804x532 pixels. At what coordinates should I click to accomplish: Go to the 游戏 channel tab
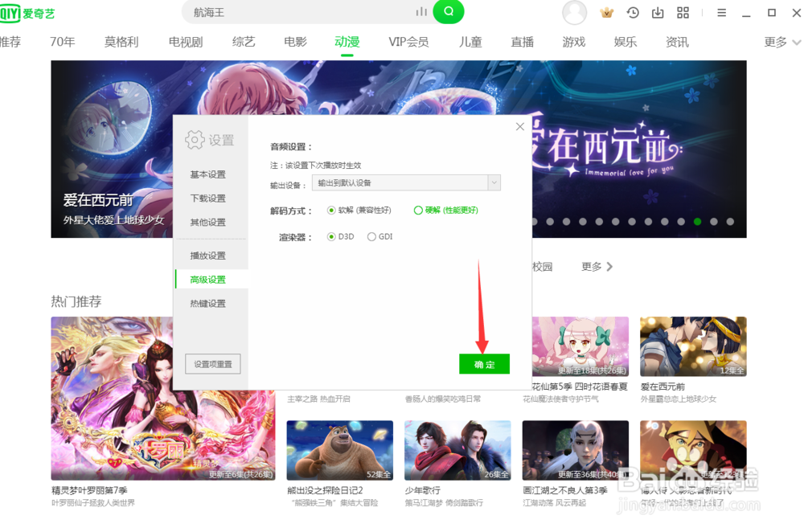click(x=574, y=42)
